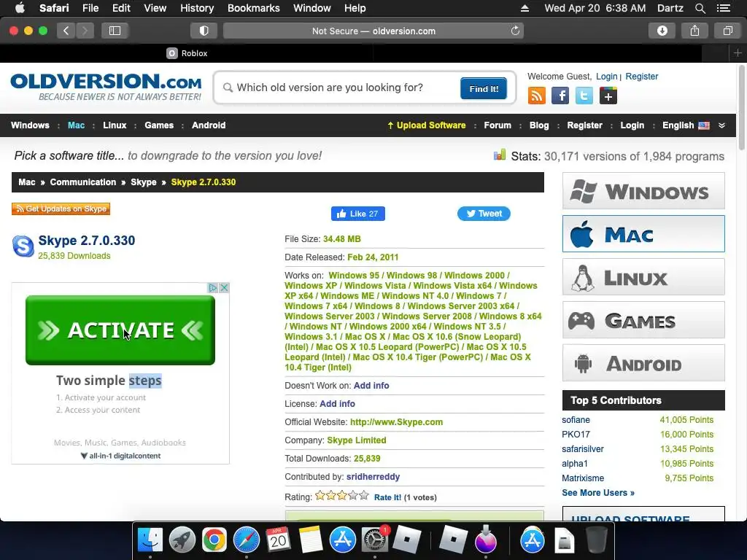Click the Safari compass icon in Dock
This screenshot has width=747, height=560.
tap(247, 540)
